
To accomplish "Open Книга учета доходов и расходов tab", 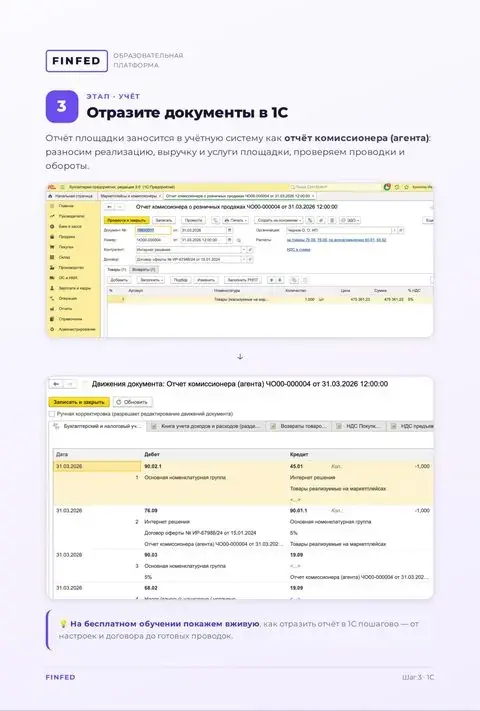I will point(206,426).
